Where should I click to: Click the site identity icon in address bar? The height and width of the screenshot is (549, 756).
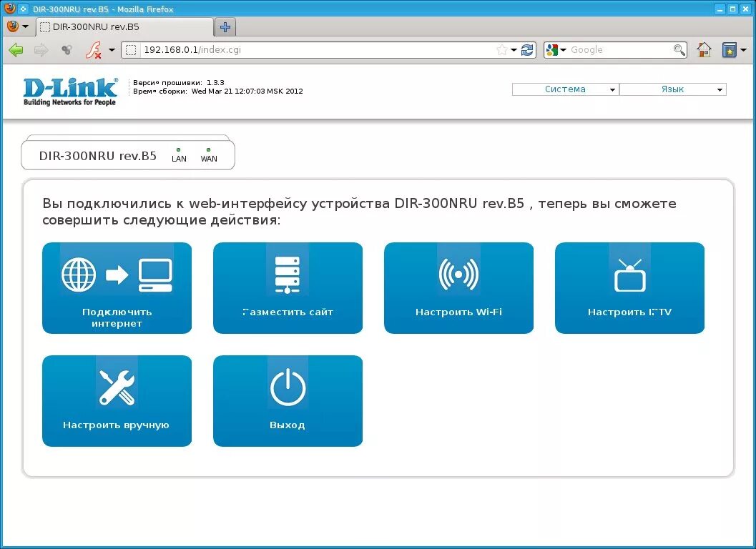[131, 49]
